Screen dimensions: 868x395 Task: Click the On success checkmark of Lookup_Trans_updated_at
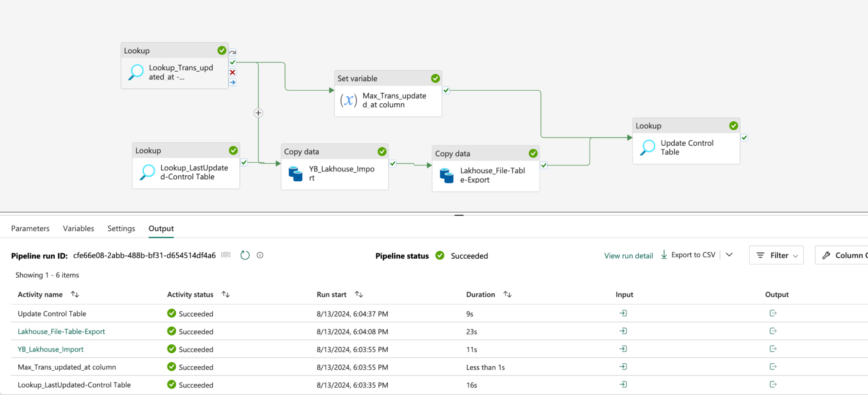click(x=233, y=63)
